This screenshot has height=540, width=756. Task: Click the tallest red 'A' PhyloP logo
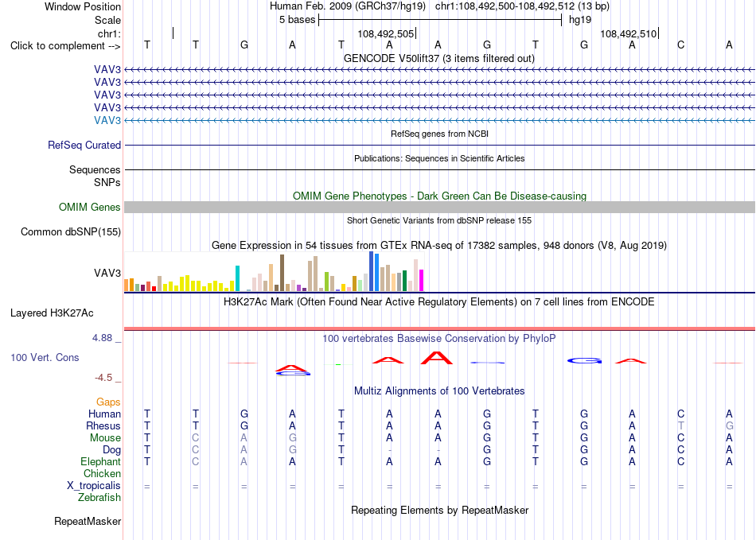click(437, 357)
